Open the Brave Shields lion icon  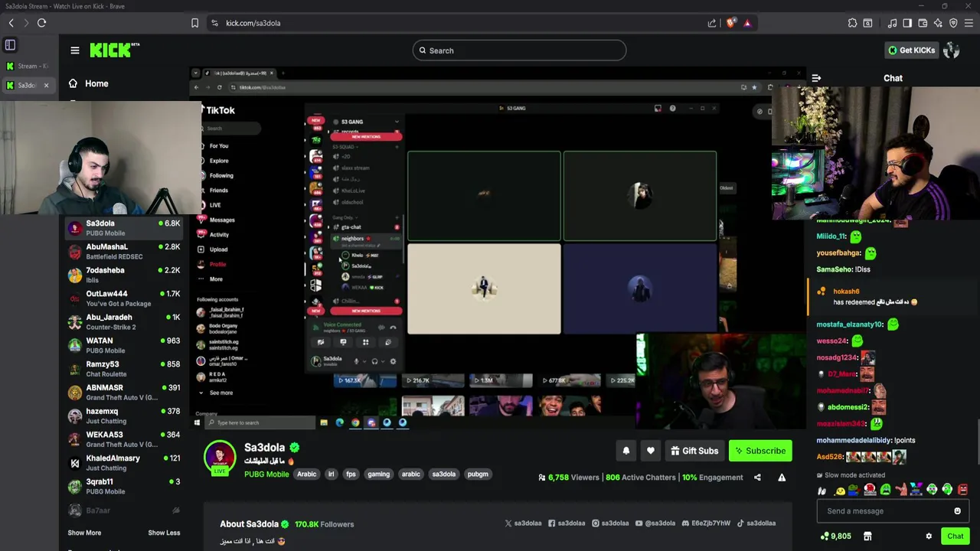click(730, 23)
